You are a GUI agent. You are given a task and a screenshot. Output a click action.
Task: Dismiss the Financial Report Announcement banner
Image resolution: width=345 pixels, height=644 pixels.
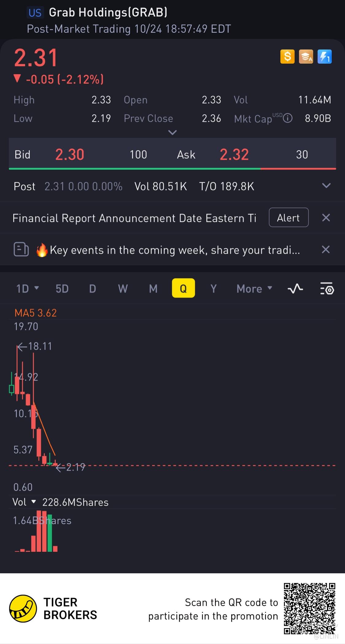pos(326,218)
